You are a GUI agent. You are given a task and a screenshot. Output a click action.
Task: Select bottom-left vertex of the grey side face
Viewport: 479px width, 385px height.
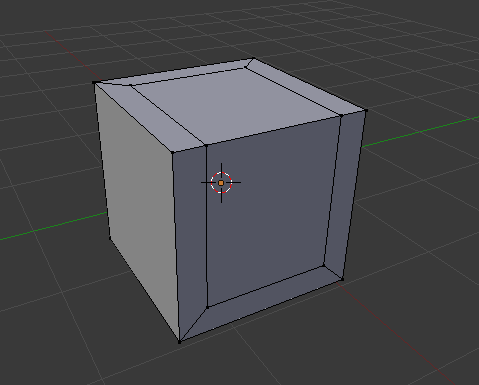pyautogui.click(x=110, y=238)
